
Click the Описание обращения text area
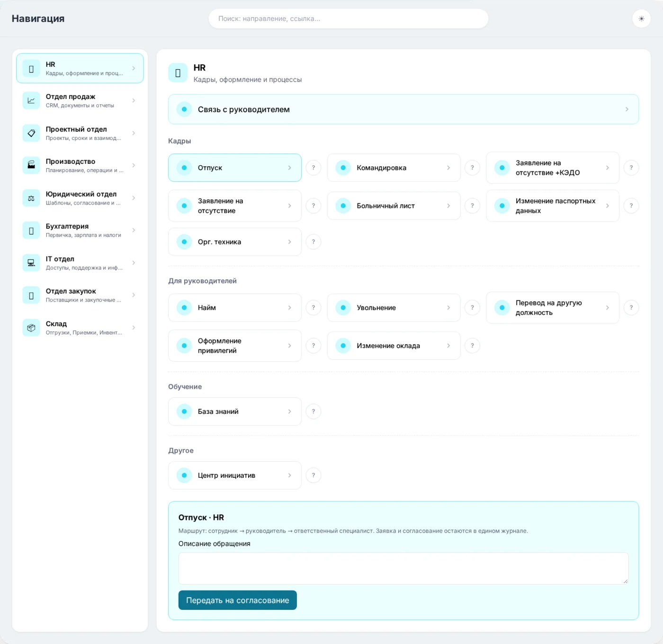(403, 568)
